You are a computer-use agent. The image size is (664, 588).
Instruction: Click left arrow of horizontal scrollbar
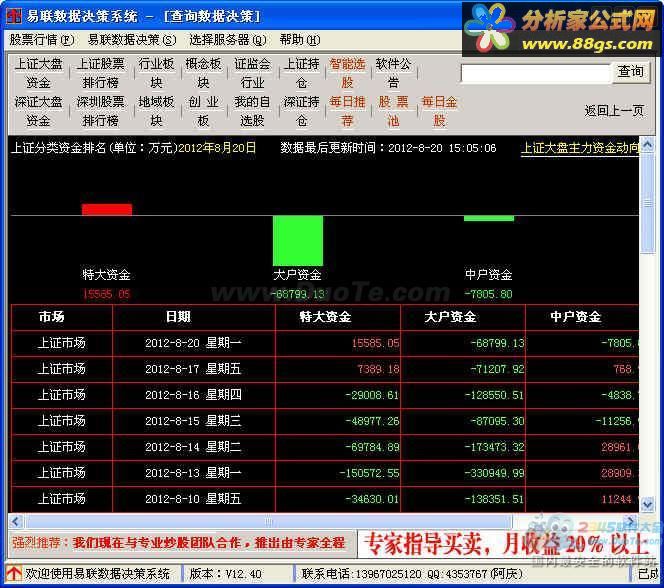[16, 521]
